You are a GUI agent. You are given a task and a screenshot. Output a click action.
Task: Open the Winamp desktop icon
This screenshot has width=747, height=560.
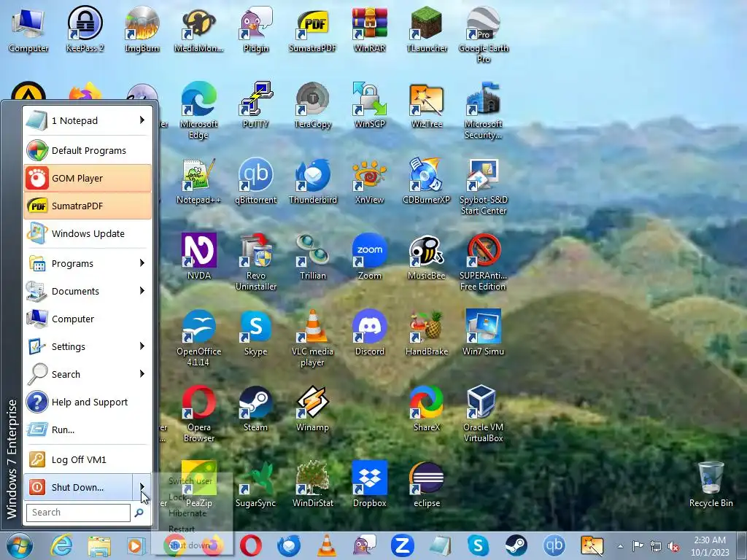click(312, 408)
